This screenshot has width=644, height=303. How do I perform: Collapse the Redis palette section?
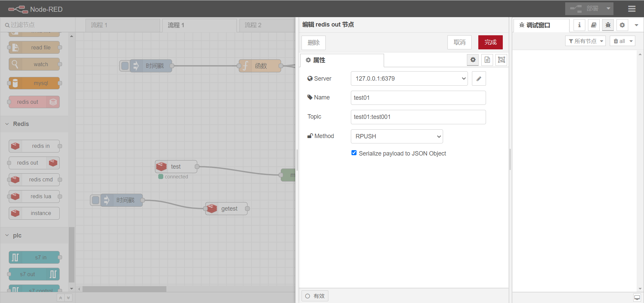(x=7, y=124)
